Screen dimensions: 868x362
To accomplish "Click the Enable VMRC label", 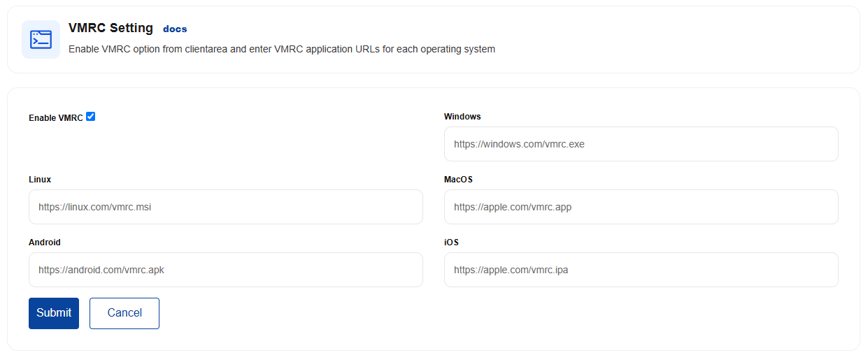I will tap(56, 118).
